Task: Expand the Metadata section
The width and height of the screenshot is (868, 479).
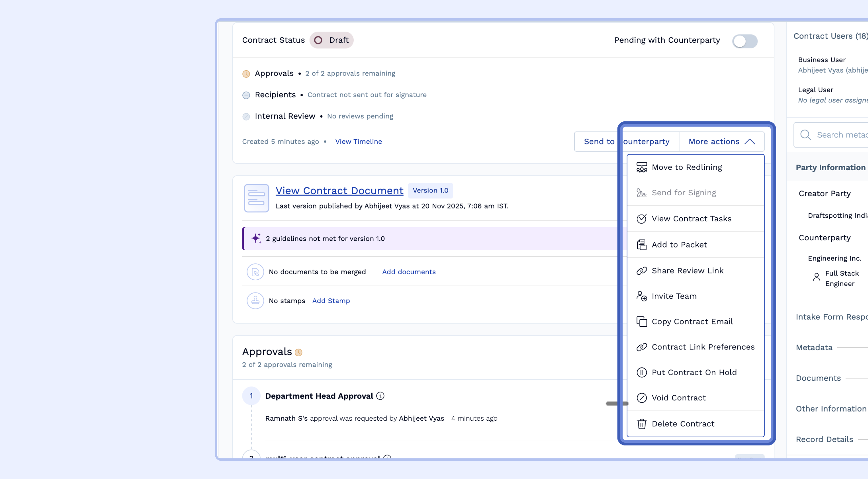Action: 814,347
